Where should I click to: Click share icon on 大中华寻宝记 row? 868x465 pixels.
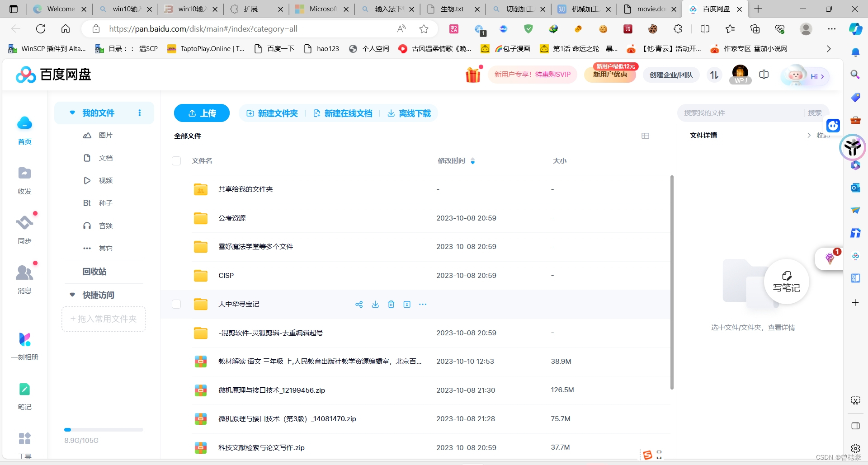click(359, 304)
